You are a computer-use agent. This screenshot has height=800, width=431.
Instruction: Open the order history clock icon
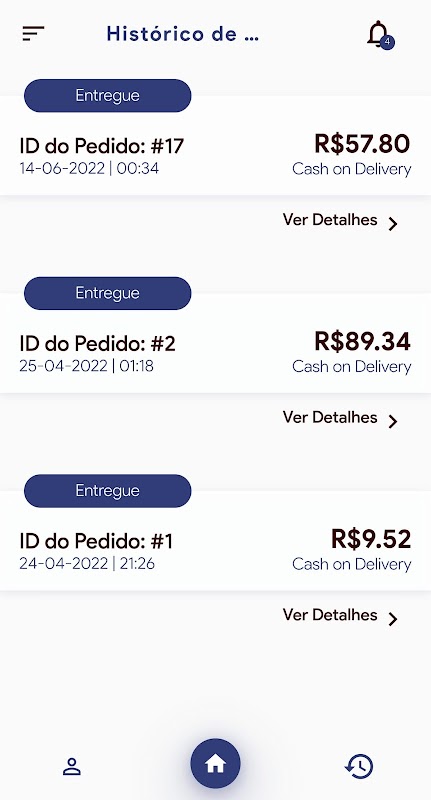(359, 766)
